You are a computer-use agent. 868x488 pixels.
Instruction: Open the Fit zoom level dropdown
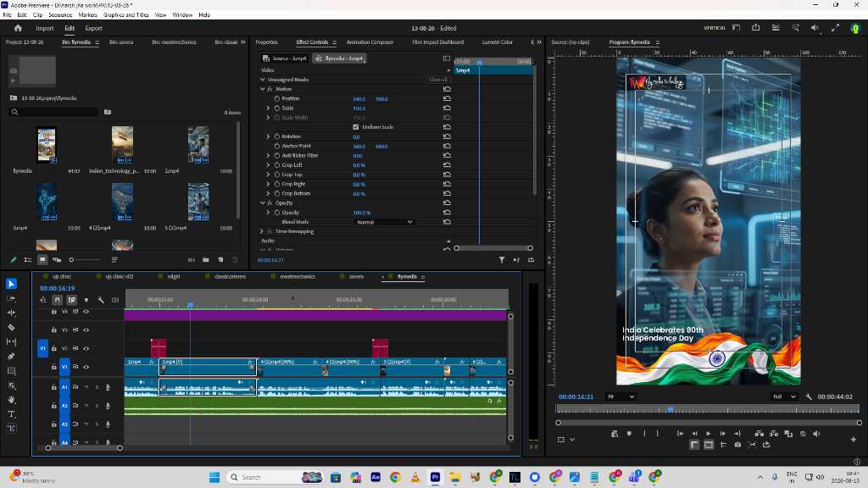(x=620, y=396)
